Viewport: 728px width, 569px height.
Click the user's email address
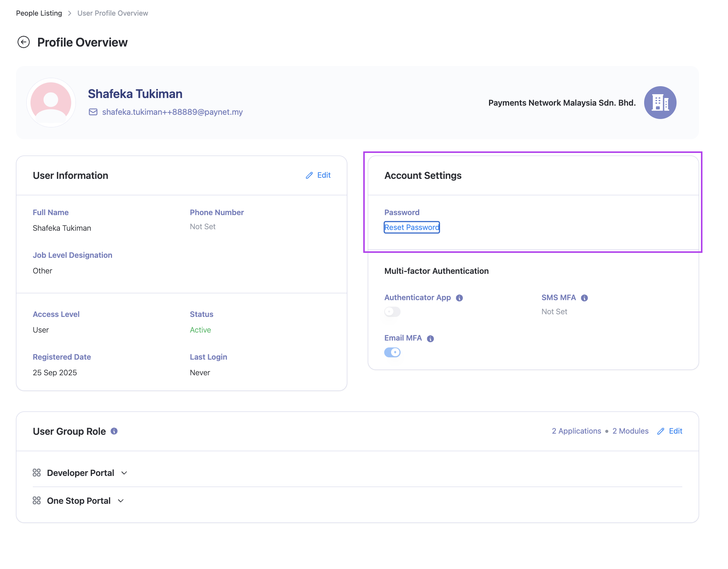172,112
